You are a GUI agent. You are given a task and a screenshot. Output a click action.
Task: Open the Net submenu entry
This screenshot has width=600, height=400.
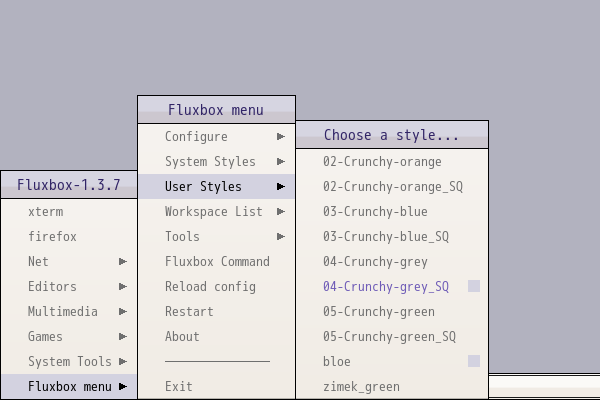pos(69,261)
